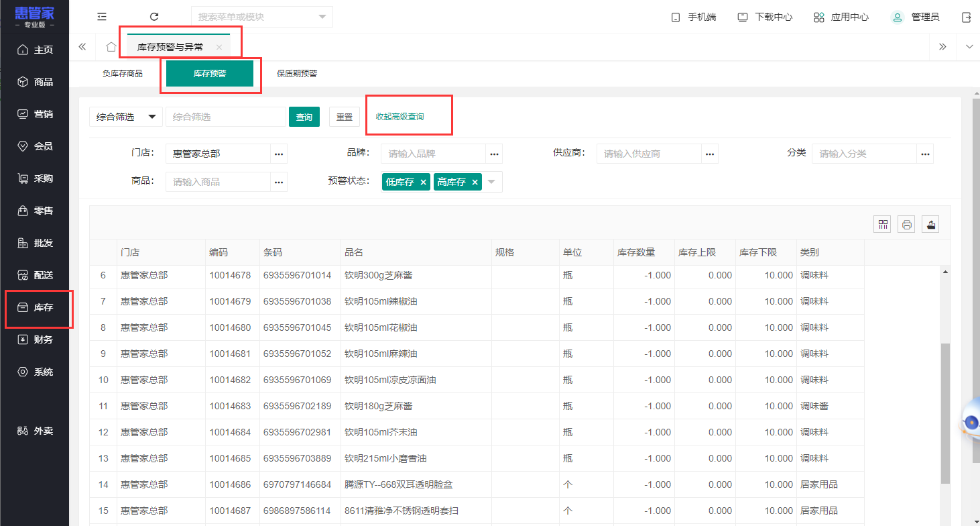Click the logout icon at top right
This screenshot has height=526, width=980.
click(x=967, y=17)
